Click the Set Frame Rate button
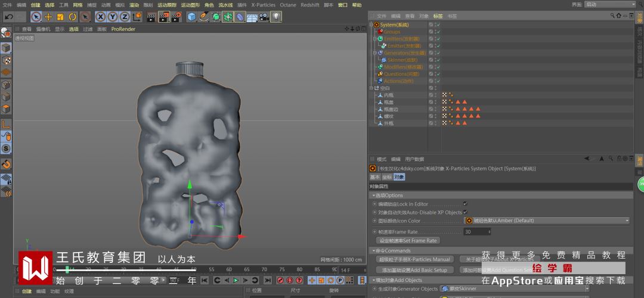Image resolution: width=644 pixels, height=298 pixels. 408,241
